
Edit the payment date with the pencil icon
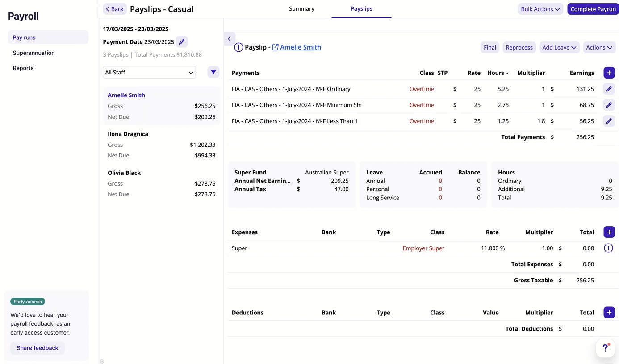click(x=182, y=42)
